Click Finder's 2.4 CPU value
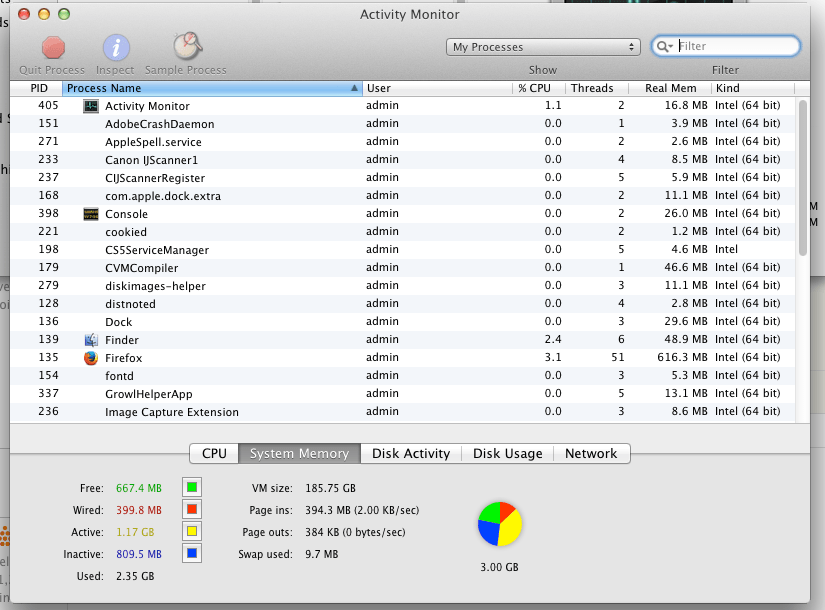This screenshot has height=610, width=825. [553, 339]
